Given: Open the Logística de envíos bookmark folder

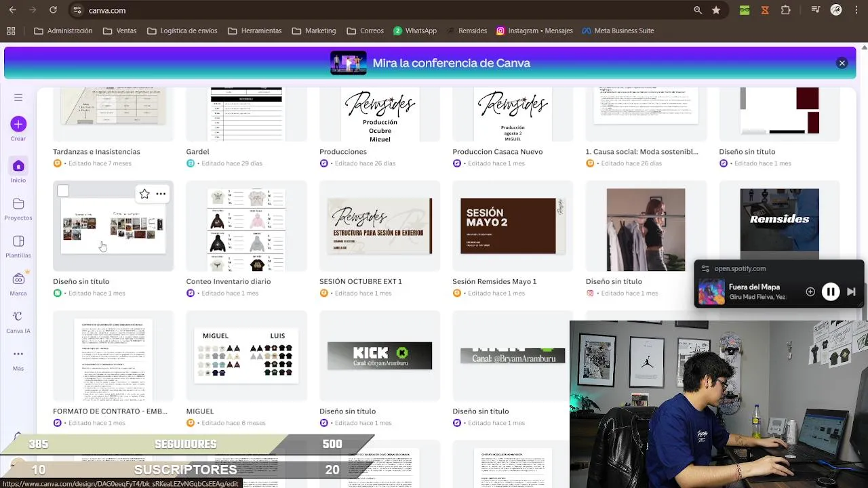Looking at the screenshot, I should click(182, 30).
